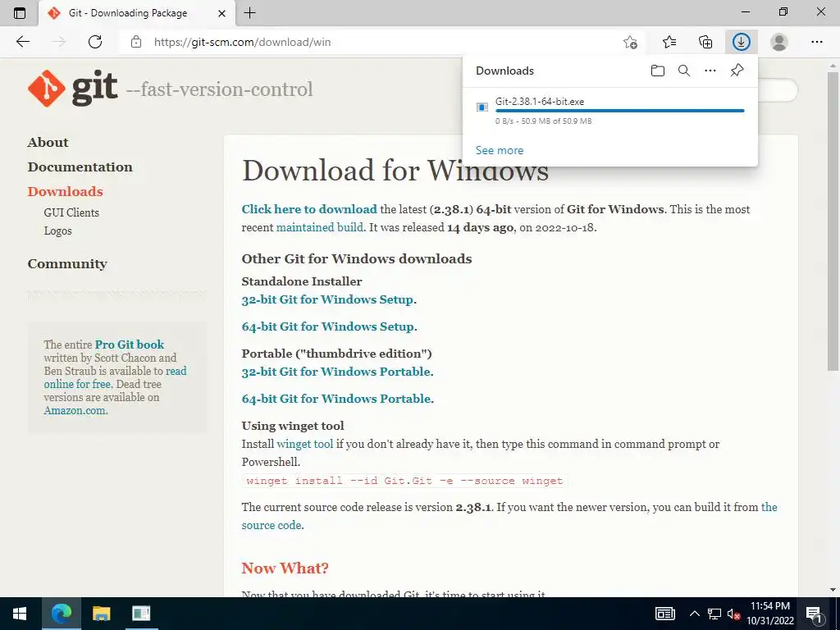The width and height of the screenshot is (840, 630).
Task: Open File Explorer from taskbar
Action: (x=101, y=614)
